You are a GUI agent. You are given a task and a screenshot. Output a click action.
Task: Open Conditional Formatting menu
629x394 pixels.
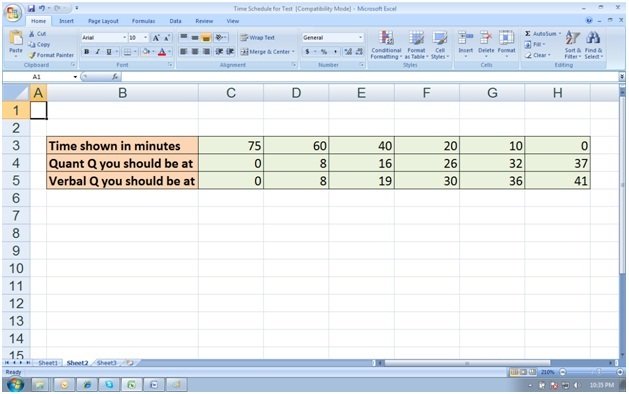[386, 45]
